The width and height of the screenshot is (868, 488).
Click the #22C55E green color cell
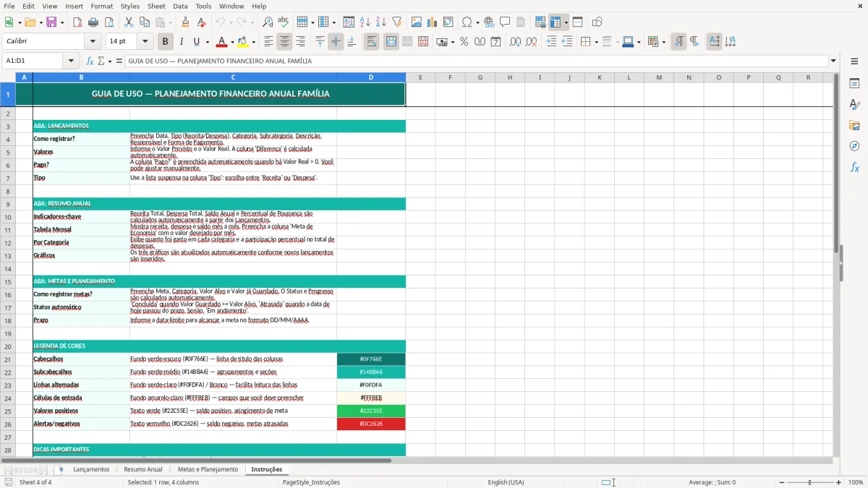pyautogui.click(x=371, y=411)
